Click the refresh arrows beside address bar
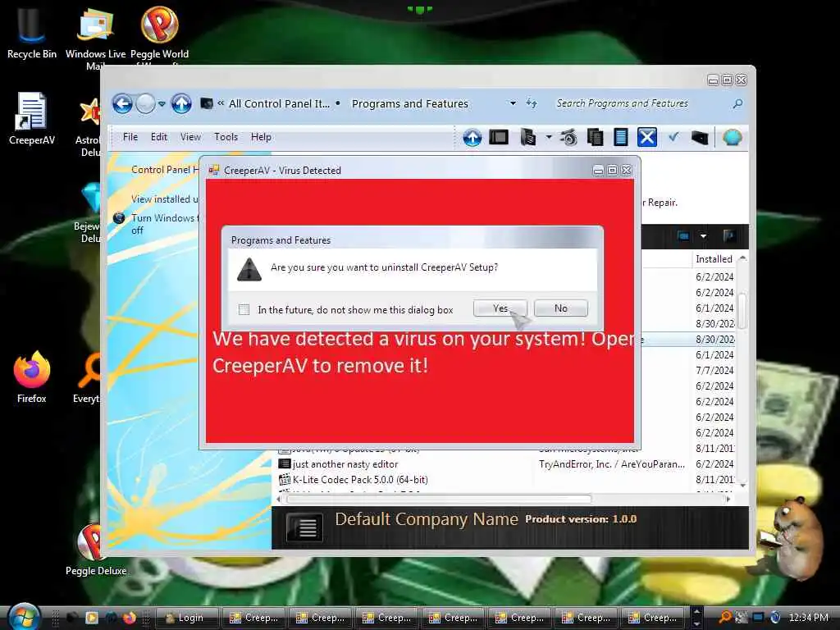This screenshot has width=840, height=630. 532,103
